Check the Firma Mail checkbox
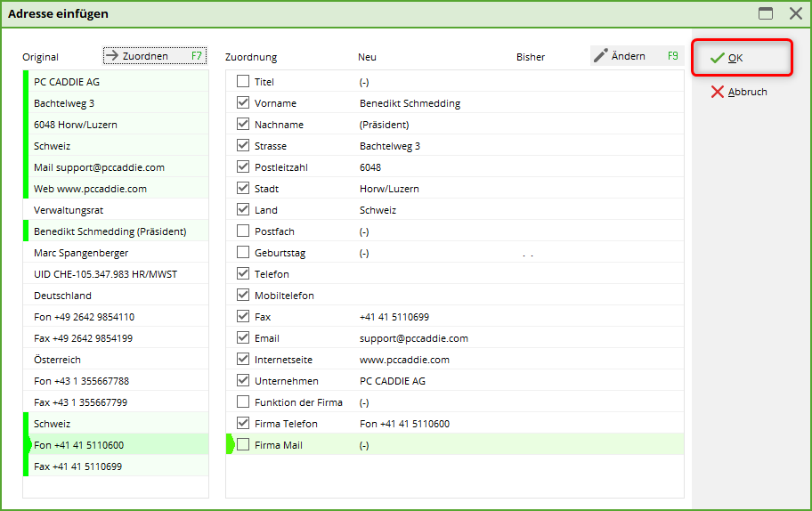The width and height of the screenshot is (812, 511). click(x=243, y=445)
